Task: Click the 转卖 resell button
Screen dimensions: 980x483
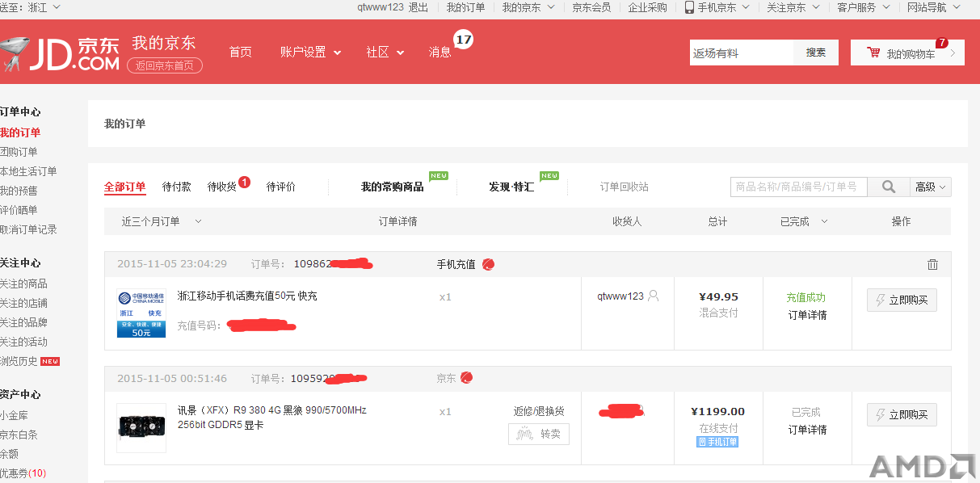Action: tap(539, 434)
